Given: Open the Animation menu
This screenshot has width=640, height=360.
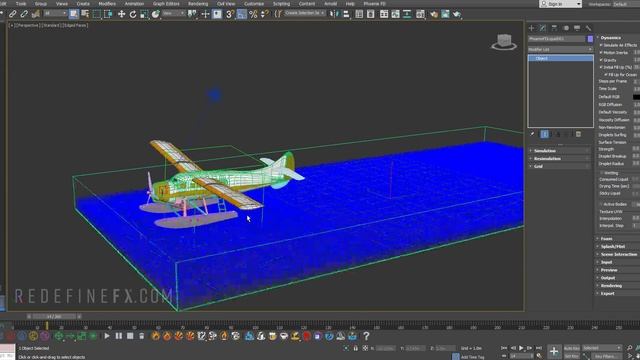Looking at the screenshot, I should click(x=134, y=4).
